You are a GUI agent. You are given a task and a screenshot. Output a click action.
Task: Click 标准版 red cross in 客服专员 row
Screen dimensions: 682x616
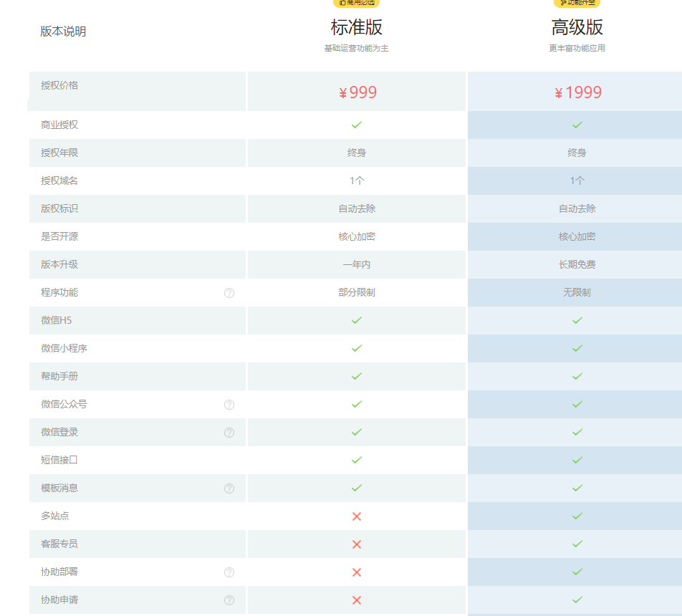pyautogui.click(x=357, y=544)
